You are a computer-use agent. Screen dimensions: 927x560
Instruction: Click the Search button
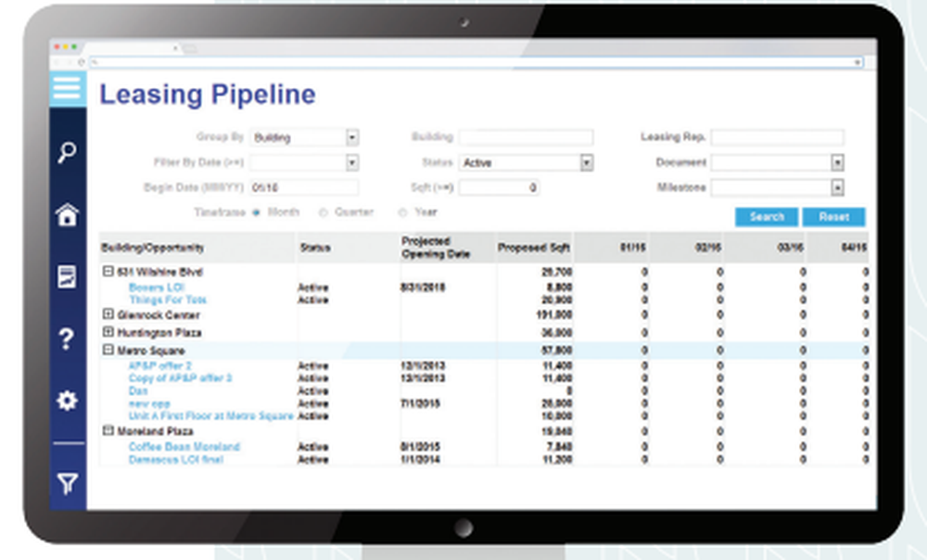(766, 216)
